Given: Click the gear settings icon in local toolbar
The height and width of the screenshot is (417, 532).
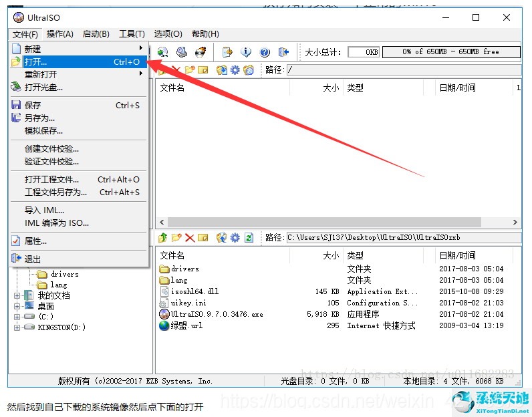Looking at the screenshot, I should point(235,237).
